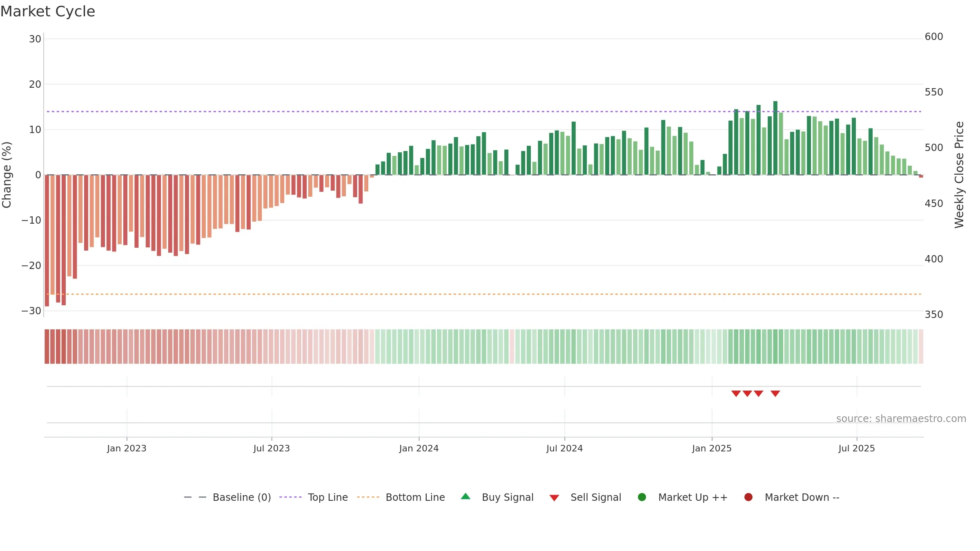Select the first sell signal marker in 2025
The image size is (980, 551).
[736, 393]
